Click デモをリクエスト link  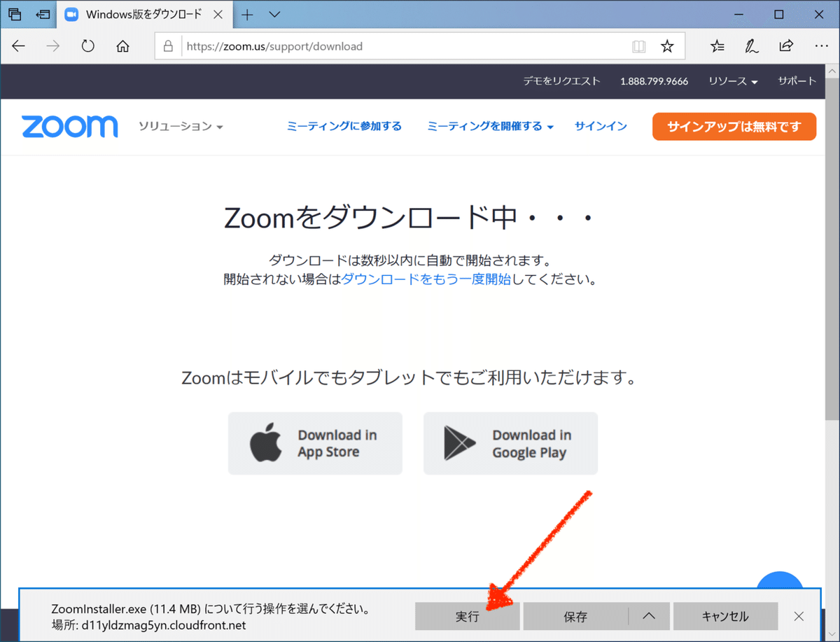(561, 81)
